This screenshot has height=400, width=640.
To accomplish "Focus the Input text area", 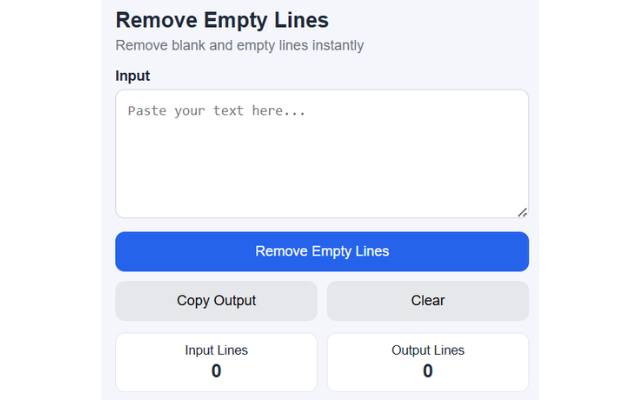I will 322,154.
